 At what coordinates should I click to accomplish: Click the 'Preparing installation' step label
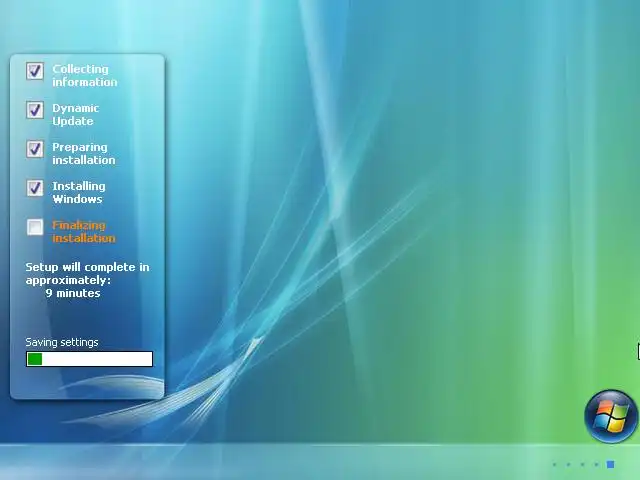(x=84, y=153)
